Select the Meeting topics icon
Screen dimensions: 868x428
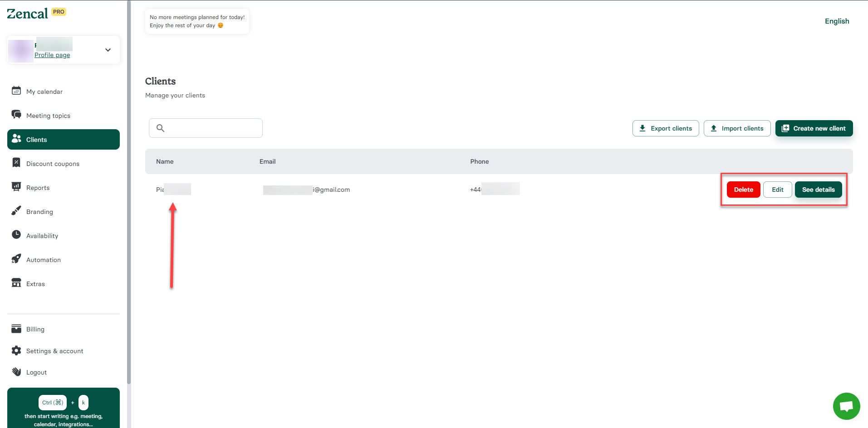(x=16, y=115)
